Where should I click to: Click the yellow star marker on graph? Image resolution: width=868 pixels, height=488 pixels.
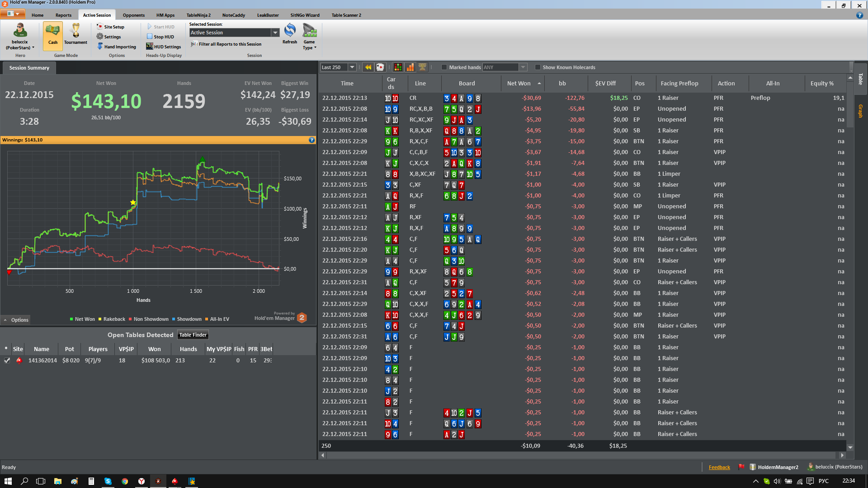[x=133, y=202]
